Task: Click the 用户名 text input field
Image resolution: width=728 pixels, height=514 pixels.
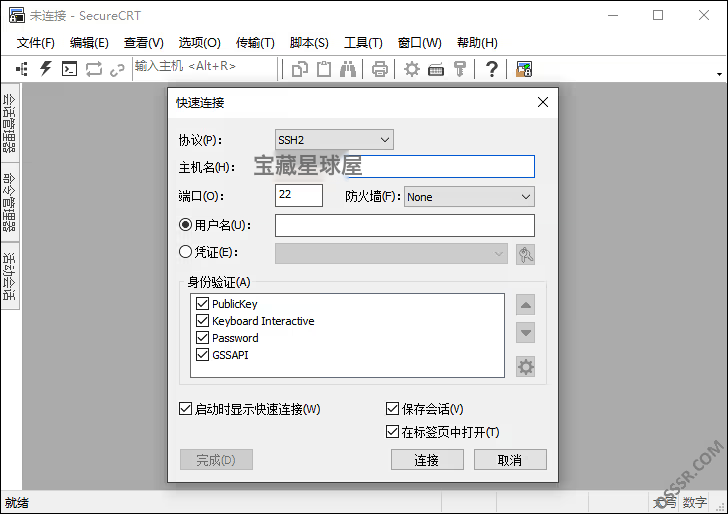Action: click(405, 225)
